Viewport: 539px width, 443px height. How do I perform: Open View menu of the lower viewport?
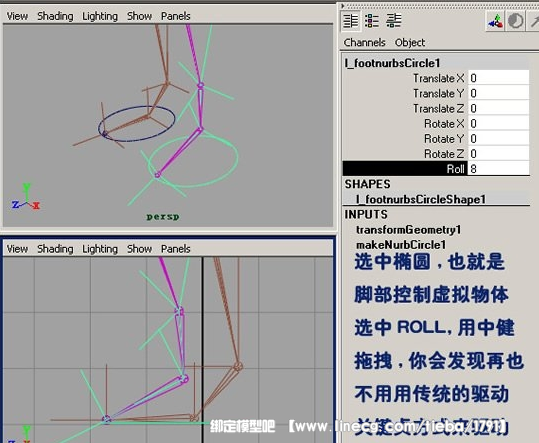click(x=17, y=249)
